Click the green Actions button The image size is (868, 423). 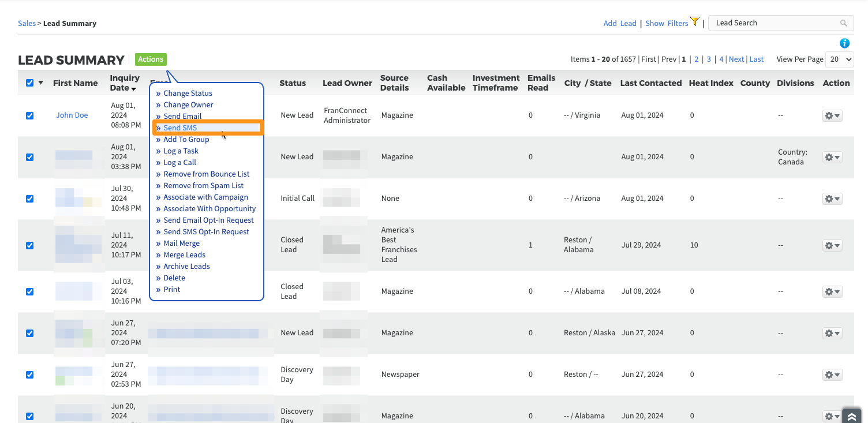coord(151,59)
